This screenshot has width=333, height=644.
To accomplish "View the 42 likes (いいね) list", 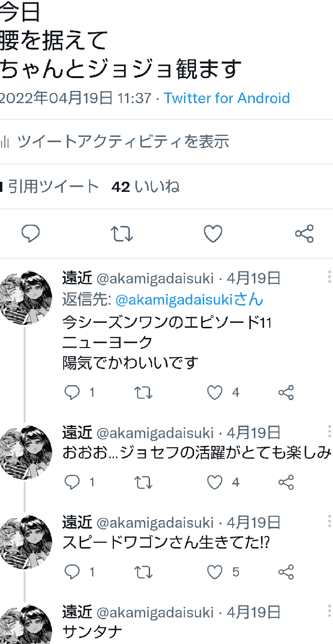I will (x=145, y=187).
